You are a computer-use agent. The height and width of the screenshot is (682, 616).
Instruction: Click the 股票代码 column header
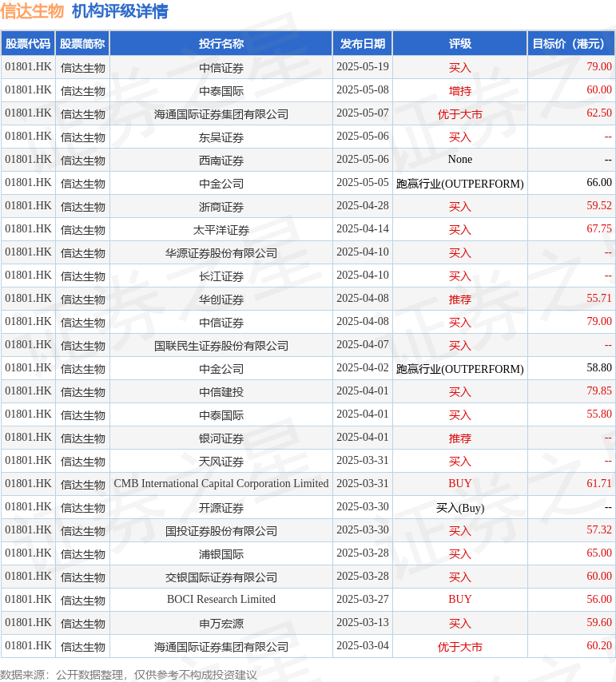click(28, 43)
